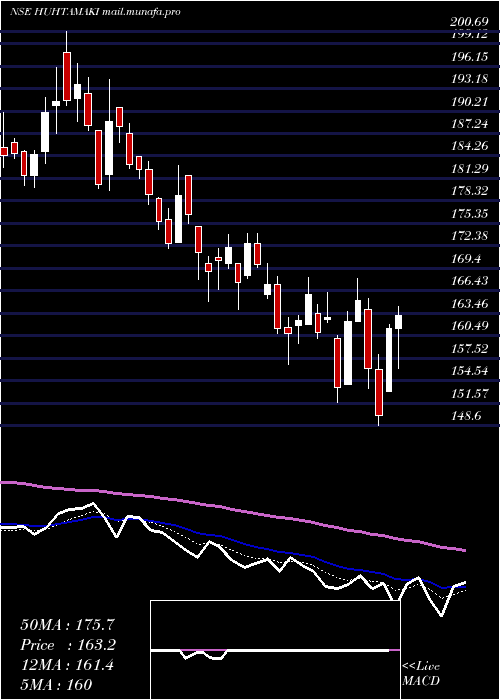500x700 pixels.
Task: Select the 148.6 price level label
Action: click(467, 416)
